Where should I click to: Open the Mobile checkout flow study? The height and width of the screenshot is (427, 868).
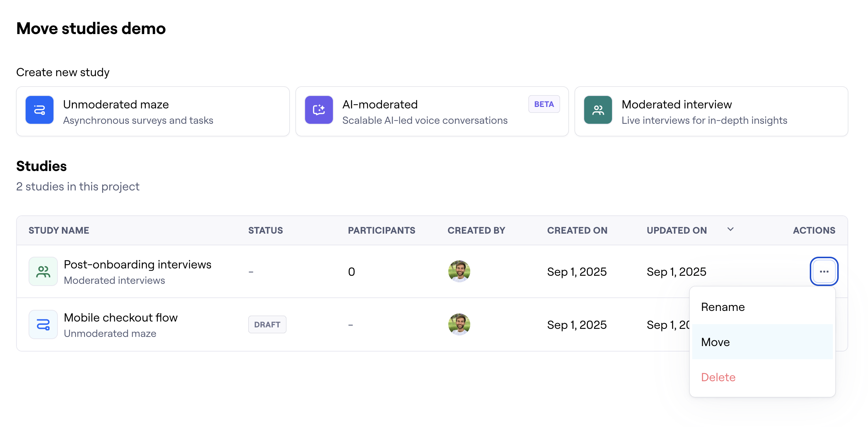(120, 318)
